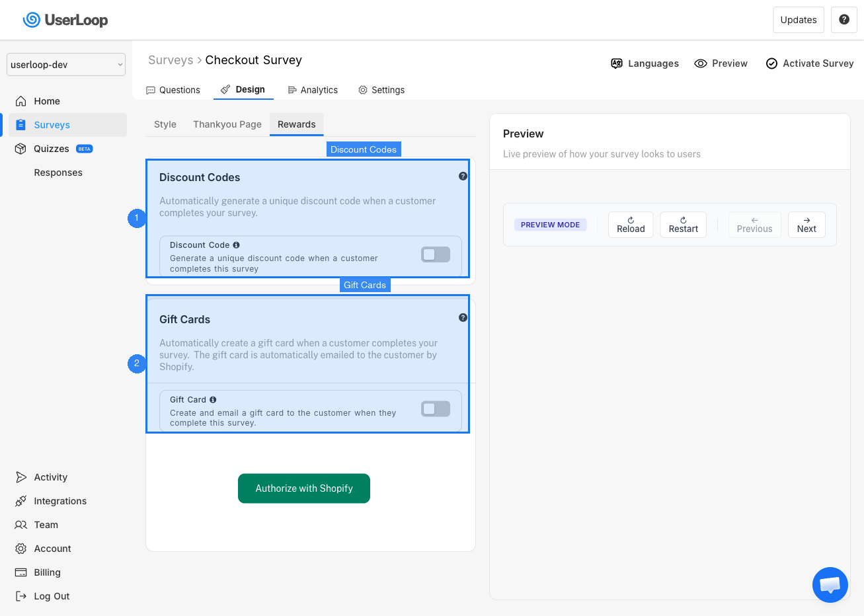
Task: Open Updates in the top bar
Action: 799,20
